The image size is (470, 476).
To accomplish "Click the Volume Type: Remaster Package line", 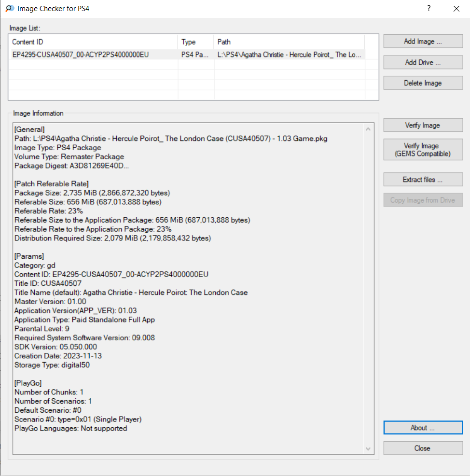I will coord(69,156).
